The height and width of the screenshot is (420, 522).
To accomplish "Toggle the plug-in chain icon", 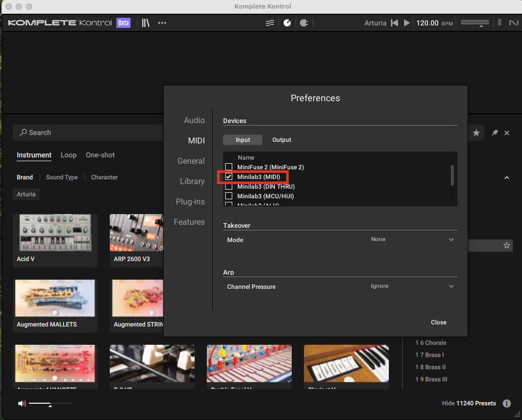I will click(304, 23).
